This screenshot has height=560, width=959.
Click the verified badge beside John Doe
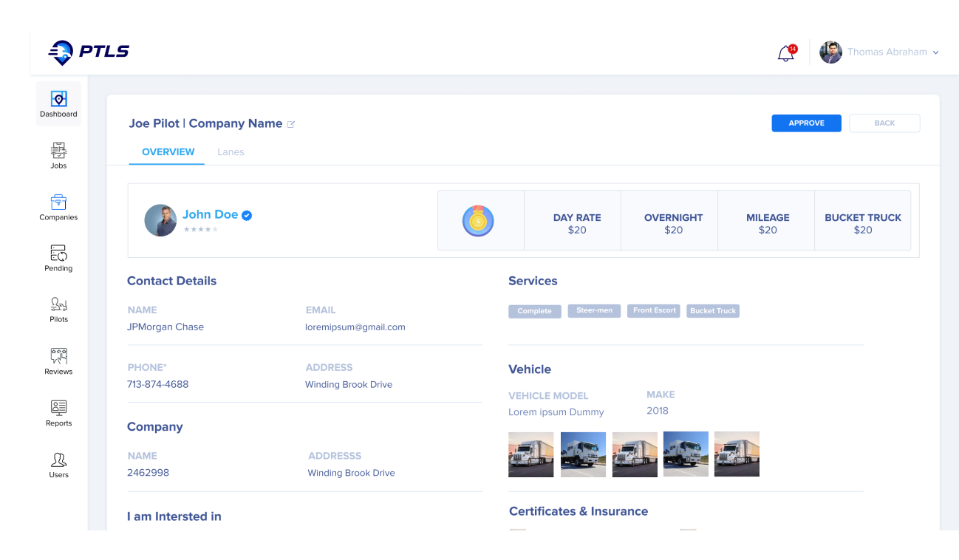click(x=248, y=215)
